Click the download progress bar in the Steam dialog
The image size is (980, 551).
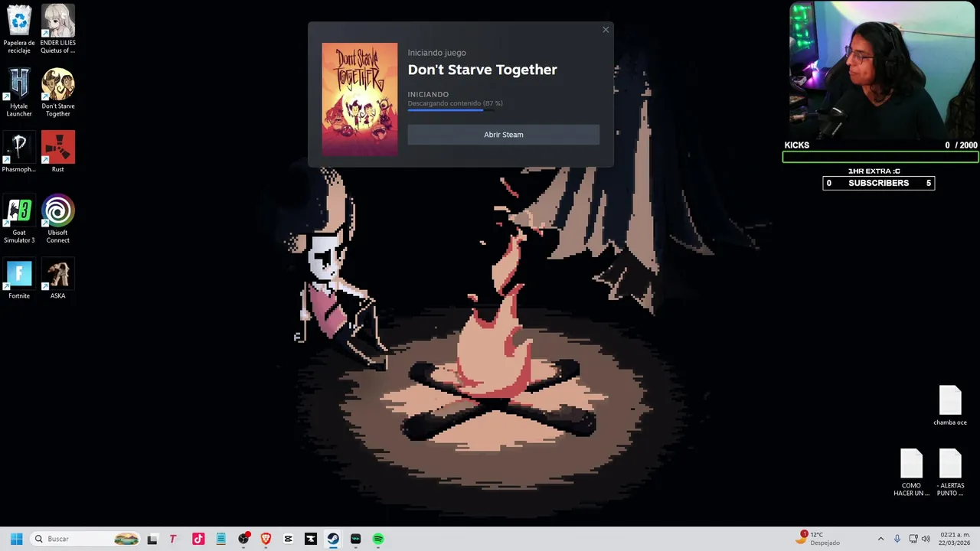click(x=451, y=110)
